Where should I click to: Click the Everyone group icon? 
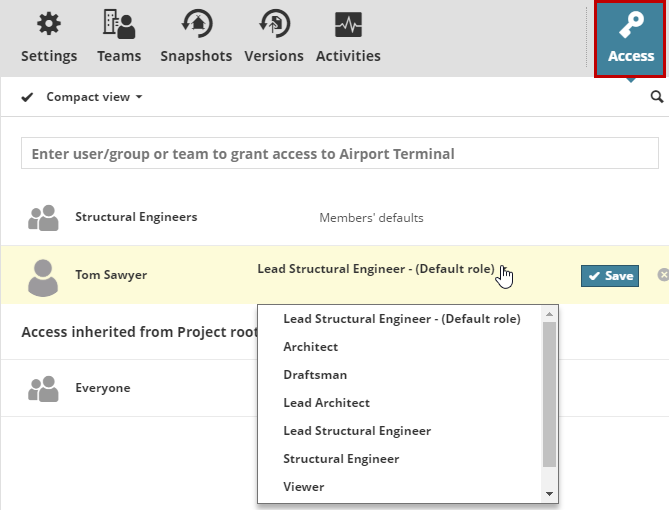coord(43,388)
